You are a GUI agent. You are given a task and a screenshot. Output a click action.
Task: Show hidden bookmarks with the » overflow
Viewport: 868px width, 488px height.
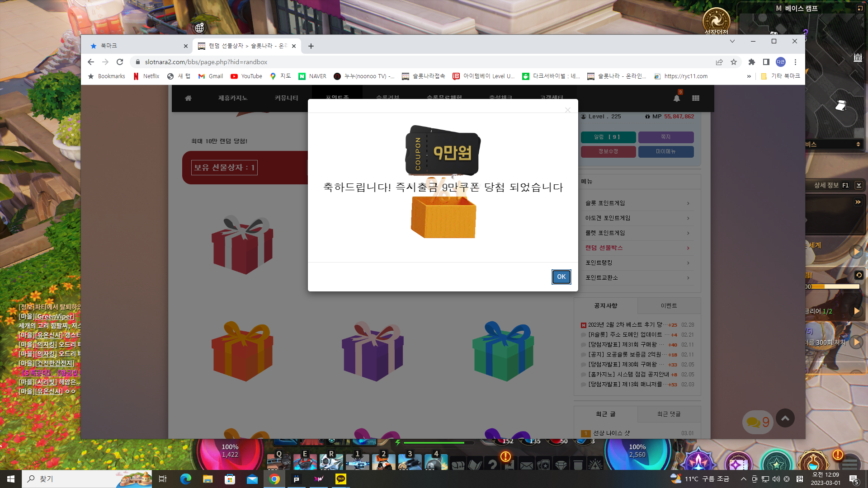[x=749, y=76]
